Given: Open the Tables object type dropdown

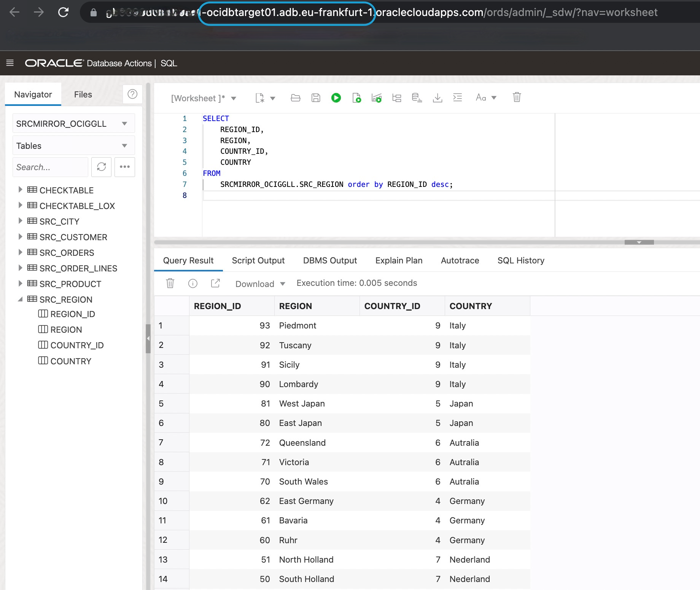Looking at the screenshot, I should click(x=73, y=145).
